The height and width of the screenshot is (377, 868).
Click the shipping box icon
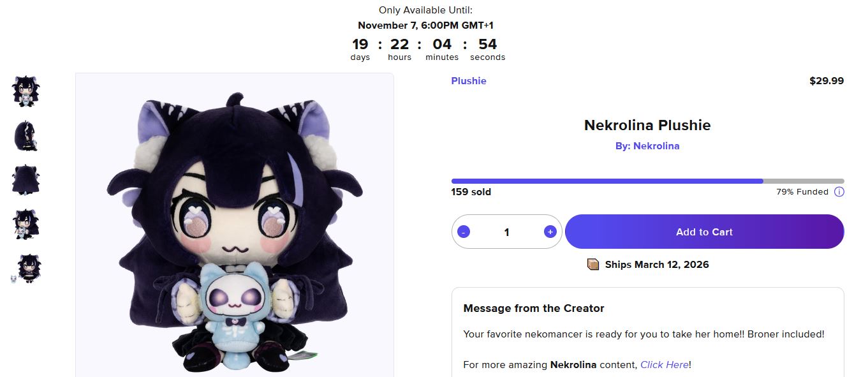(593, 264)
